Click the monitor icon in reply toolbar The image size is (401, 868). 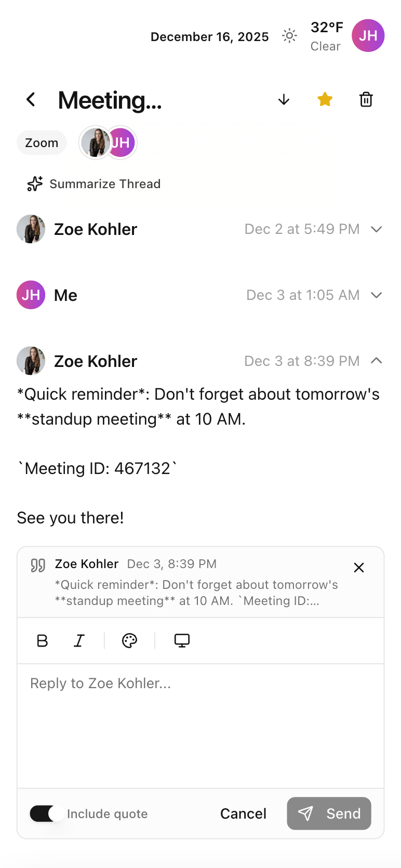pyautogui.click(x=182, y=641)
